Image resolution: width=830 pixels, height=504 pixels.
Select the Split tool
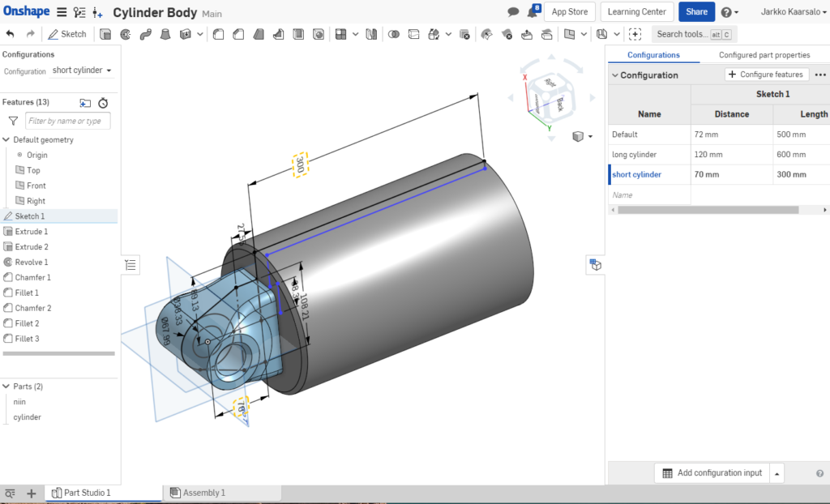(414, 34)
